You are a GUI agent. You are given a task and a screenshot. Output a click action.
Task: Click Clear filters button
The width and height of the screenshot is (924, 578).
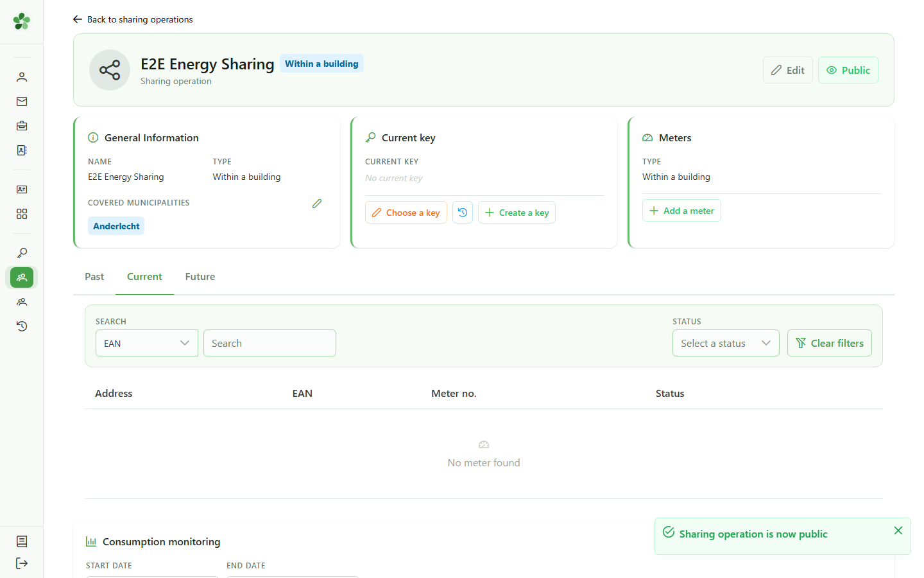830,343
